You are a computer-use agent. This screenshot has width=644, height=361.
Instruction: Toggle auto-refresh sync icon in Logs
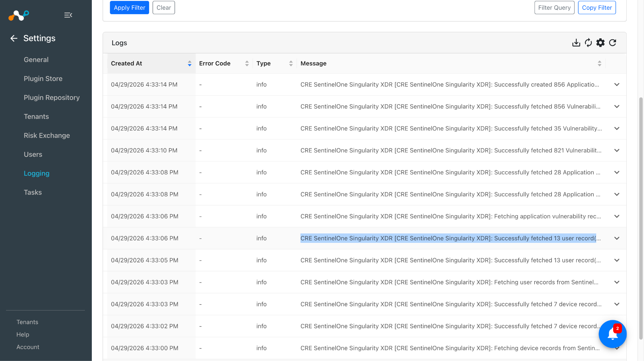588,43
